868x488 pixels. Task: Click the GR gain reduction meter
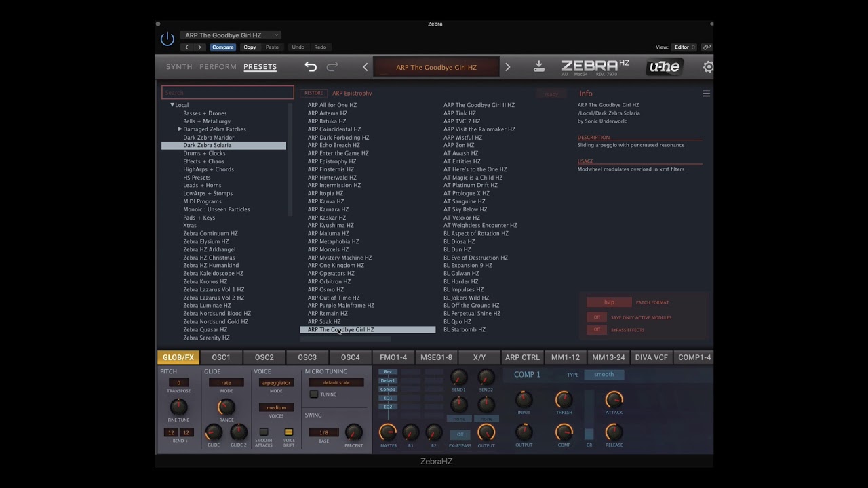click(589, 415)
